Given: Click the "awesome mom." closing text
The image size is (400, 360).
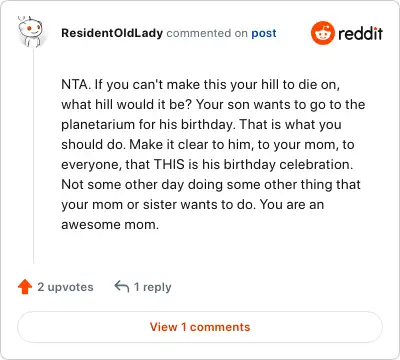Looking at the screenshot, I should (x=110, y=225).
